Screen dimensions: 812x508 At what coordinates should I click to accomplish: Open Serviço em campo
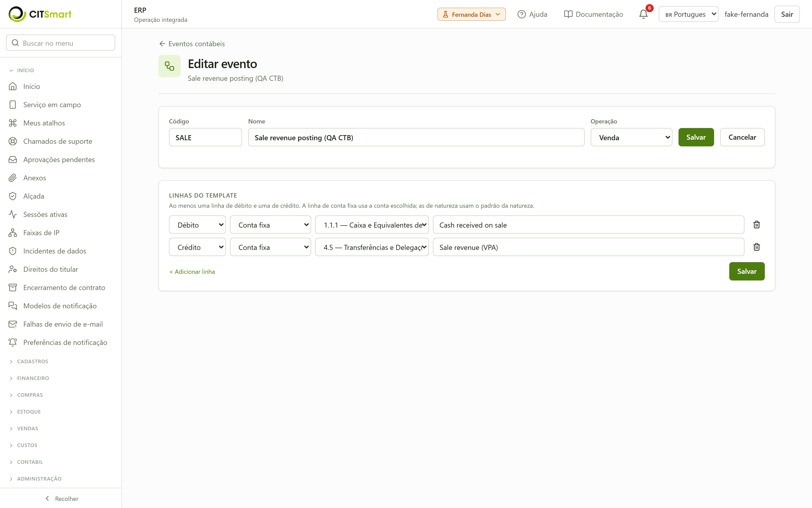[52, 105]
